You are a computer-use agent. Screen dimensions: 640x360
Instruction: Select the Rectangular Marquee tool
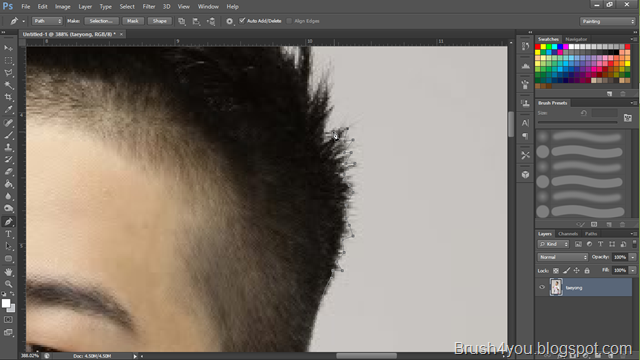tap(8, 60)
